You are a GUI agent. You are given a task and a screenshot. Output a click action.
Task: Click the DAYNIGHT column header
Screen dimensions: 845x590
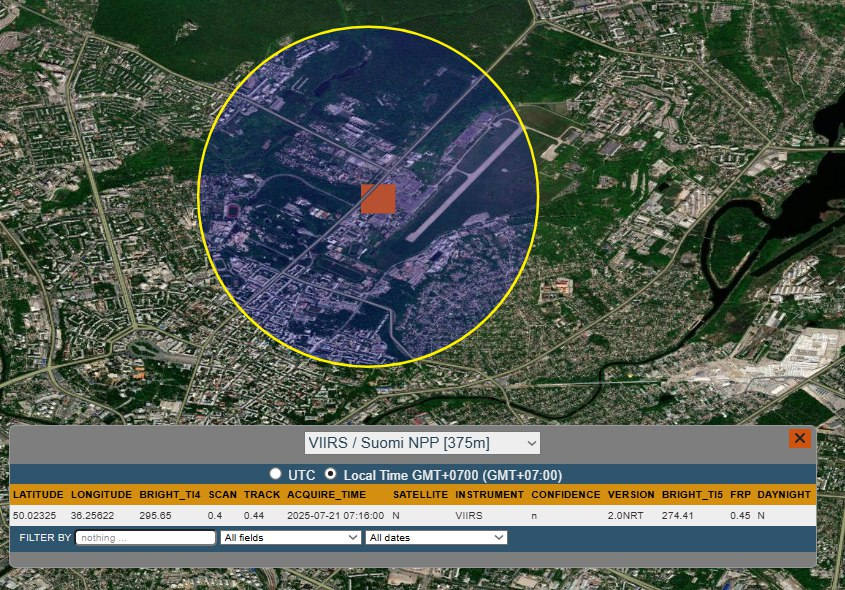pyautogui.click(x=784, y=495)
